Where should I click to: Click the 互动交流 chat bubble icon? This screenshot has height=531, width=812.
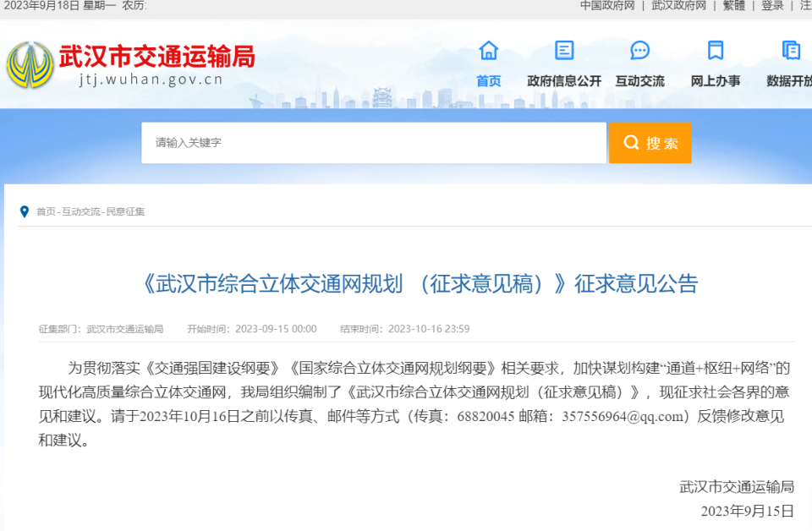pyautogui.click(x=639, y=51)
